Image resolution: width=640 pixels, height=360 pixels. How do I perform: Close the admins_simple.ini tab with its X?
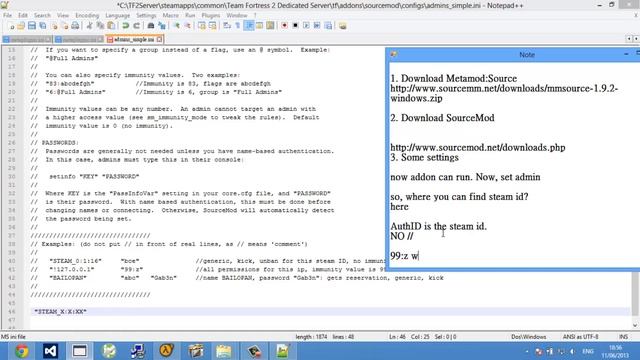click(x=160, y=39)
